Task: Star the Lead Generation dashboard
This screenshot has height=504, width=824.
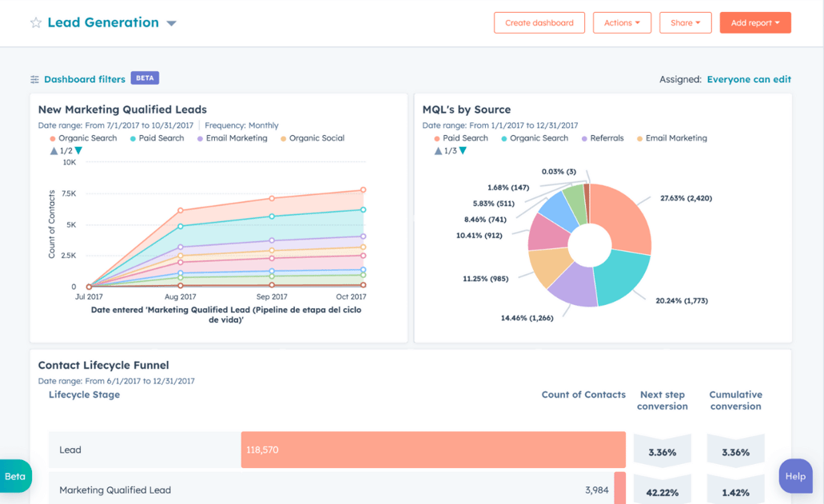Action: [x=35, y=22]
